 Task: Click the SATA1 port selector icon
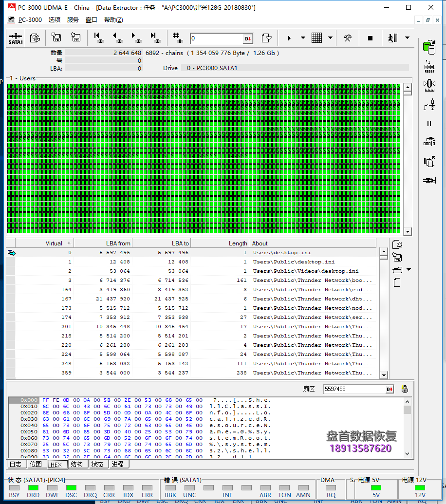click(x=16, y=38)
